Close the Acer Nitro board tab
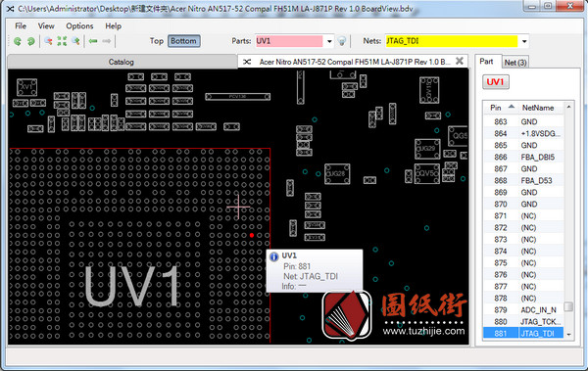The image size is (588, 371). click(460, 61)
